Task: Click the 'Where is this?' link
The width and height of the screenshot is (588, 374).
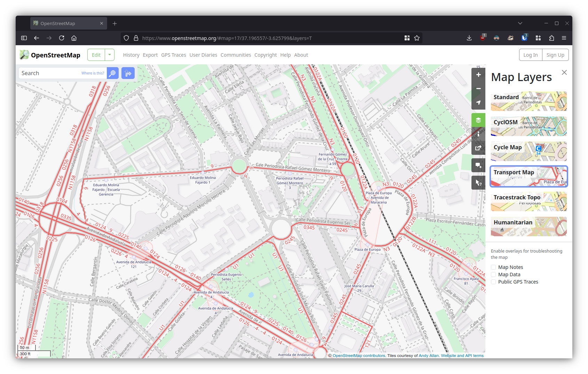Action: [93, 73]
